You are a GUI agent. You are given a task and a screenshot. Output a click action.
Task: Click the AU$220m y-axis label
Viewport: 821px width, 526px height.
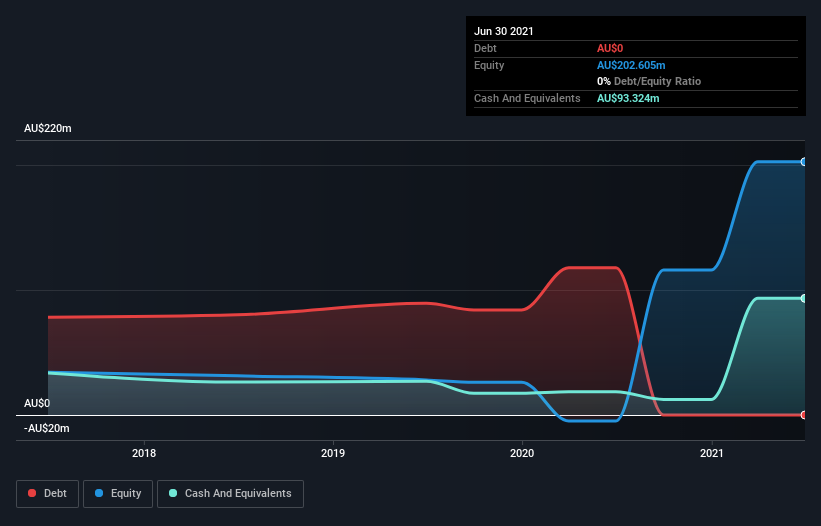(48, 128)
